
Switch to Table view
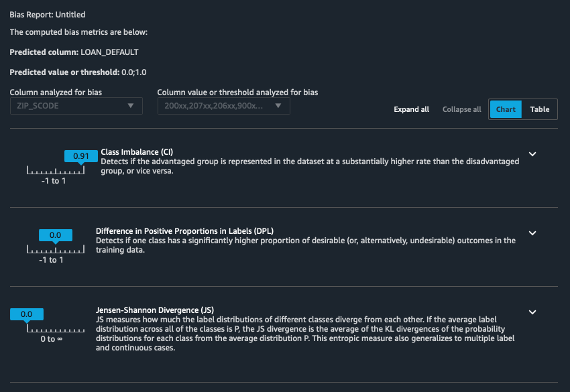click(x=540, y=109)
